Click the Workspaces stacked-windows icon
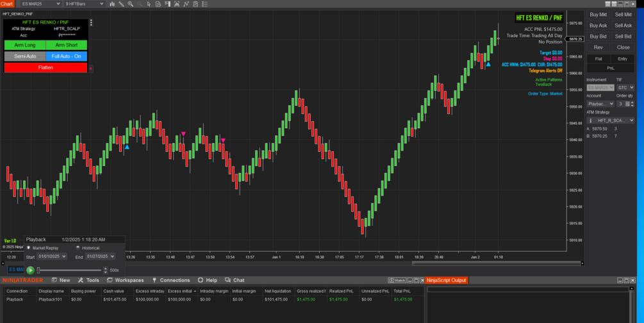The height and width of the screenshot is (323, 644). coord(110,280)
